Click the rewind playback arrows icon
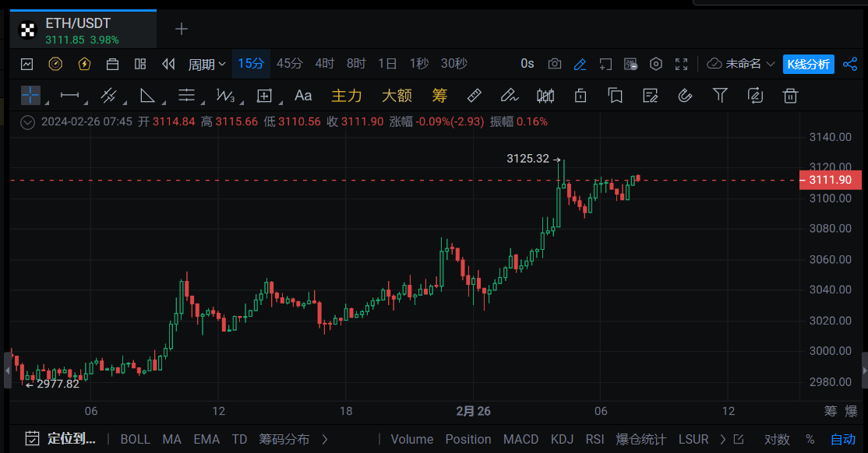The image size is (868, 453). click(168, 64)
